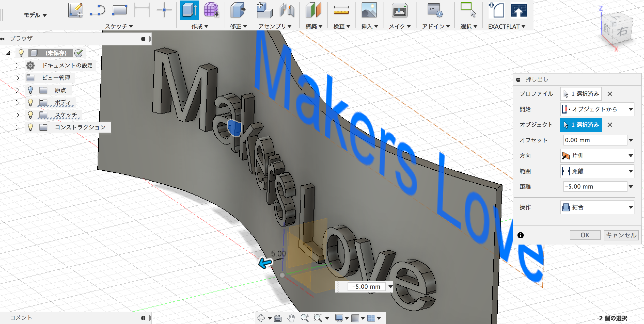This screenshot has width=644, height=324.
Task: Click the キャンセル button
Action: [x=621, y=235]
